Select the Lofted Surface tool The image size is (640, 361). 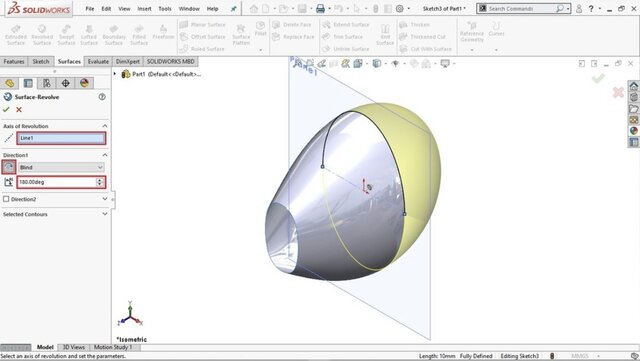[89, 35]
